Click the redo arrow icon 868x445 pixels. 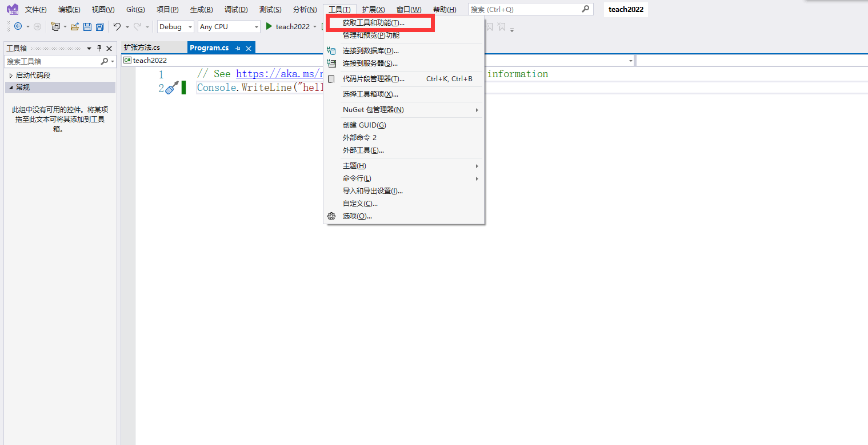(x=137, y=26)
